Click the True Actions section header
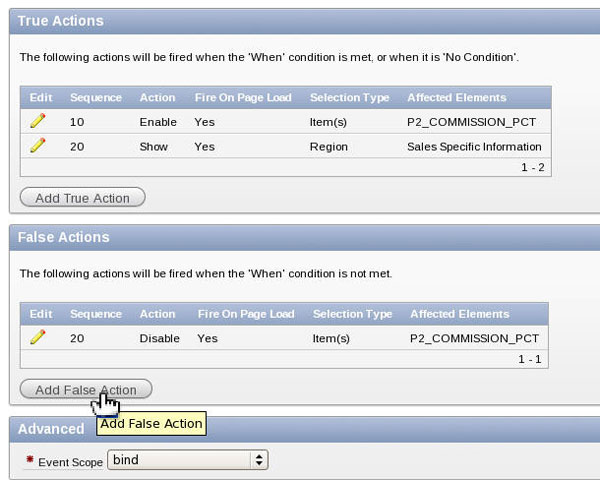Screen dimensions: 600x480 60,20
